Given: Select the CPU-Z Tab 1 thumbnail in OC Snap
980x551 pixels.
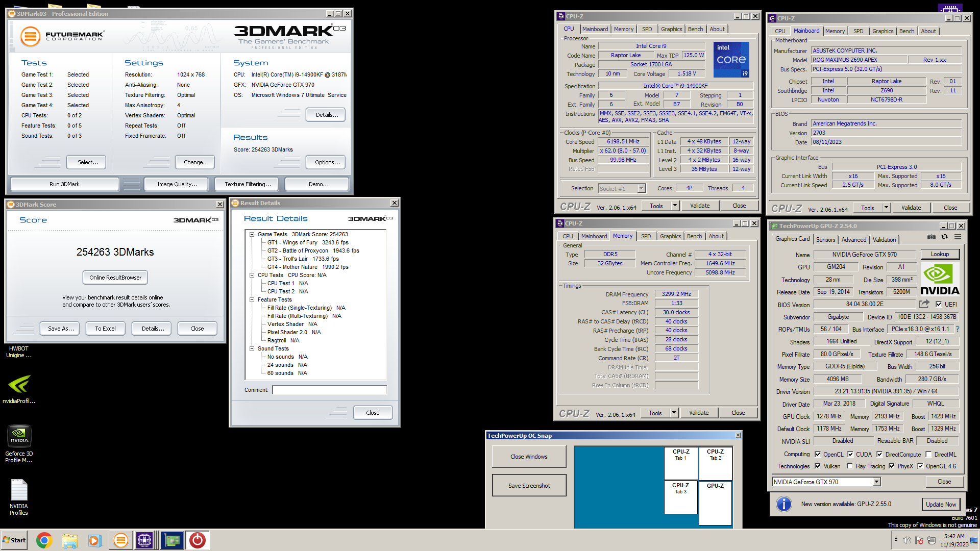Looking at the screenshot, I should pyautogui.click(x=681, y=463).
